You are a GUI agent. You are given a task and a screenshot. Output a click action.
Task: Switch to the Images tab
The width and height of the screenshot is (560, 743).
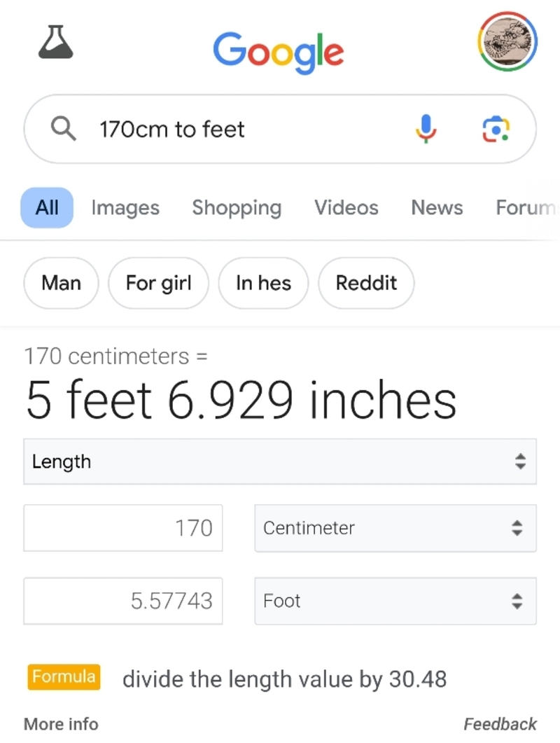click(125, 207)
